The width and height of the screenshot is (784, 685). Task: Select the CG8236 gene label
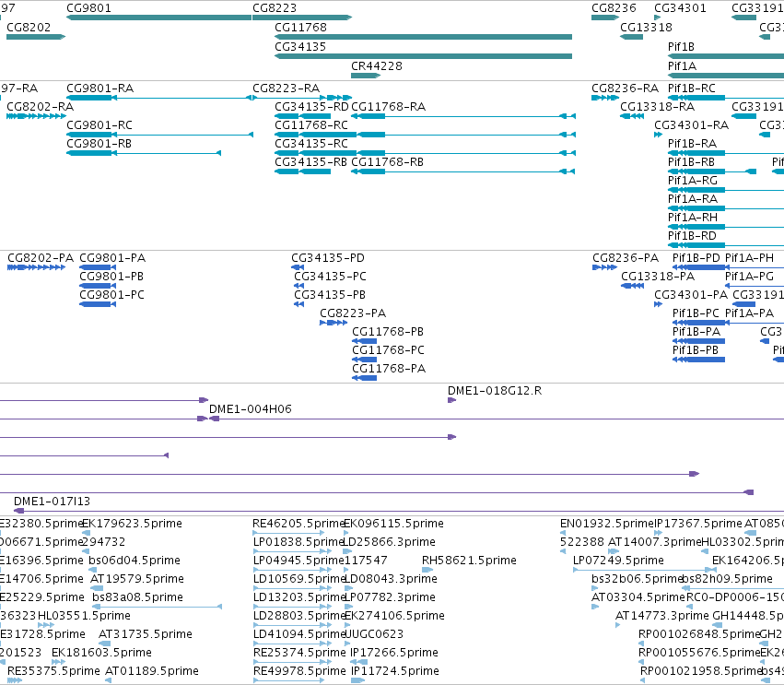pos(614,8)
